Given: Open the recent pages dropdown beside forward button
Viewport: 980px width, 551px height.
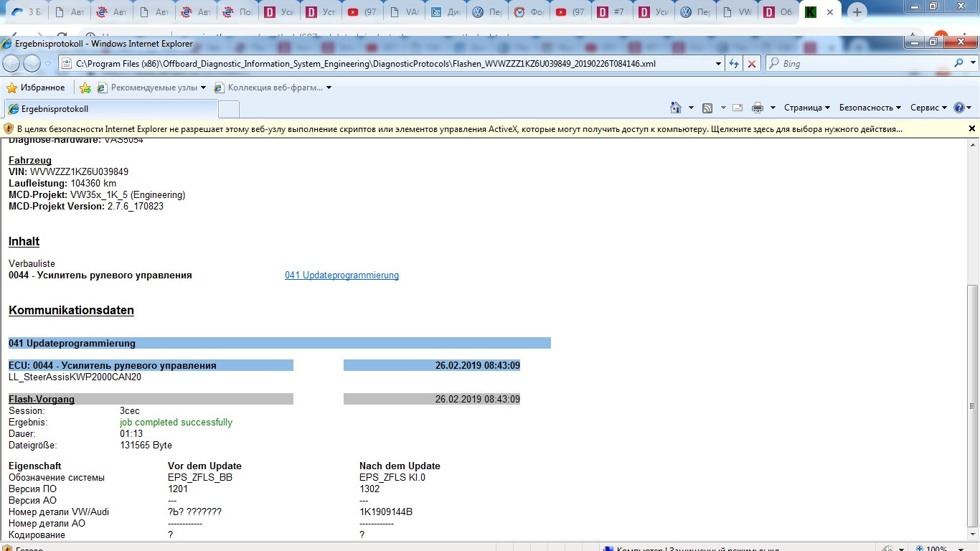Looking at the screenshot, I should coord(47,64).
